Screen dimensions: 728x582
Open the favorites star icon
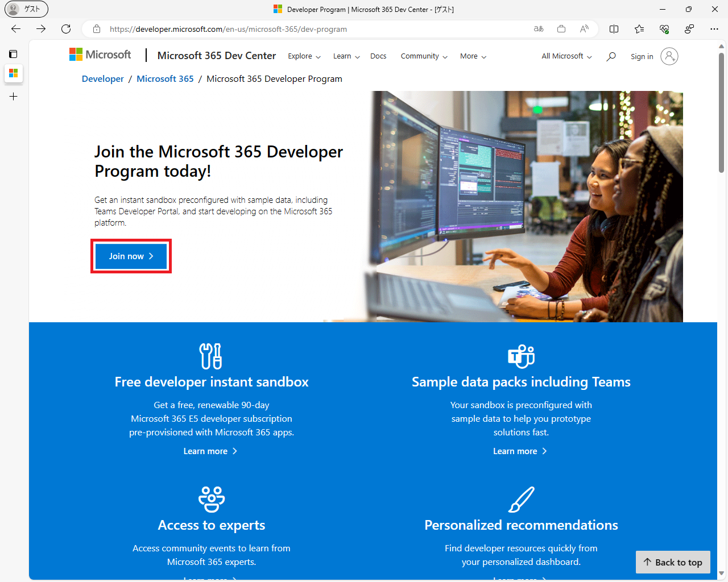coord(639,29)
